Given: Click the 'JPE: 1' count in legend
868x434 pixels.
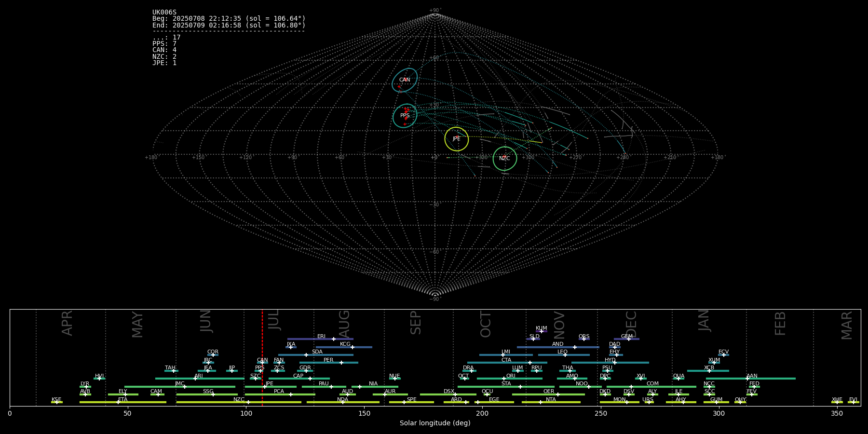Looking at the screenshot, I should [164, 63].
